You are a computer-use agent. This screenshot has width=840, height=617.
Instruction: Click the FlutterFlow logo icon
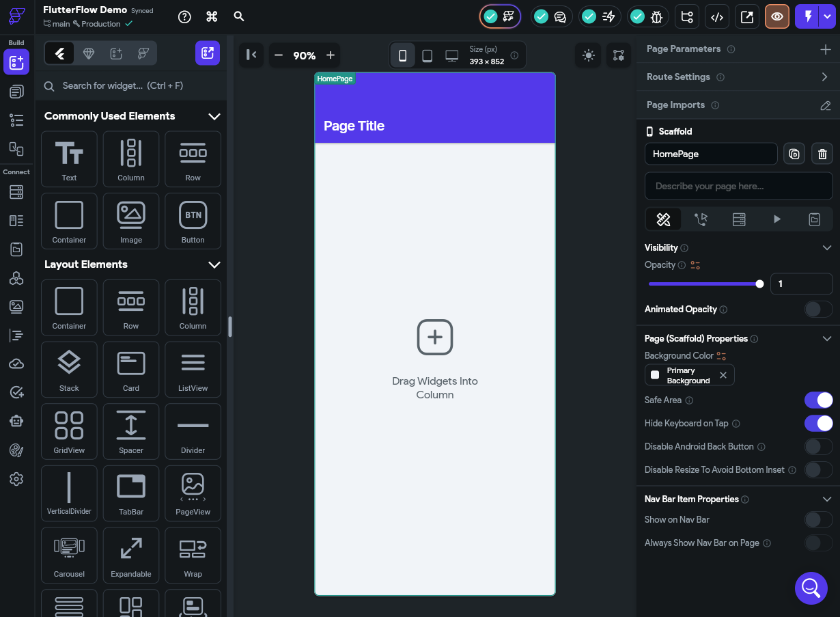coord(17,17)
